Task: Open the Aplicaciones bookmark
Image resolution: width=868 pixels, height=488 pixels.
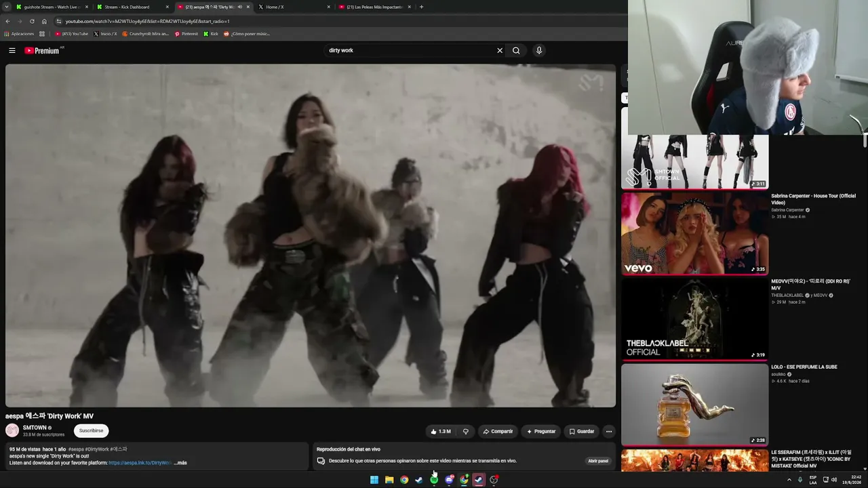Action: point(19,34)
